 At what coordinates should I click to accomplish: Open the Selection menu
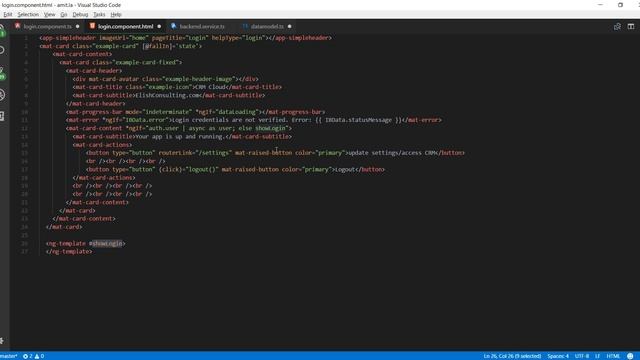coord(28,14)
